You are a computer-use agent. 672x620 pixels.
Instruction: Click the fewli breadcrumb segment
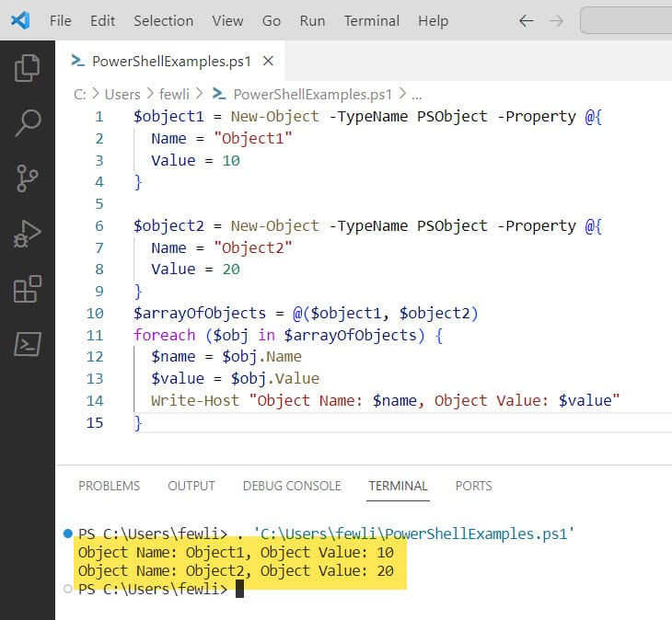point(174,94)
